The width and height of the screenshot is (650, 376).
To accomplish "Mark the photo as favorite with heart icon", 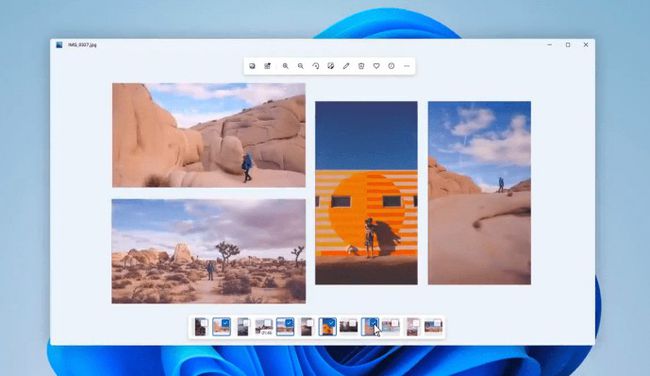I will click(x=376, y=66).
